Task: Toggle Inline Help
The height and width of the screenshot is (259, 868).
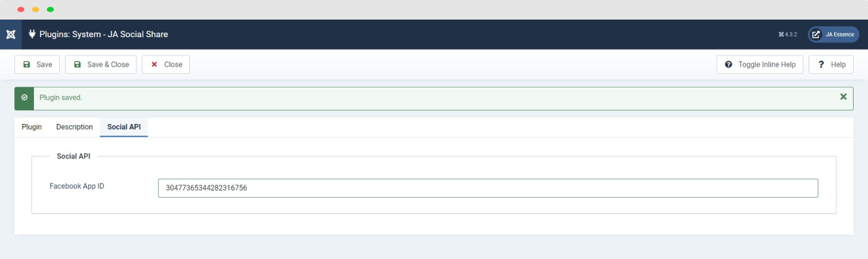Action: click(760, 65)
